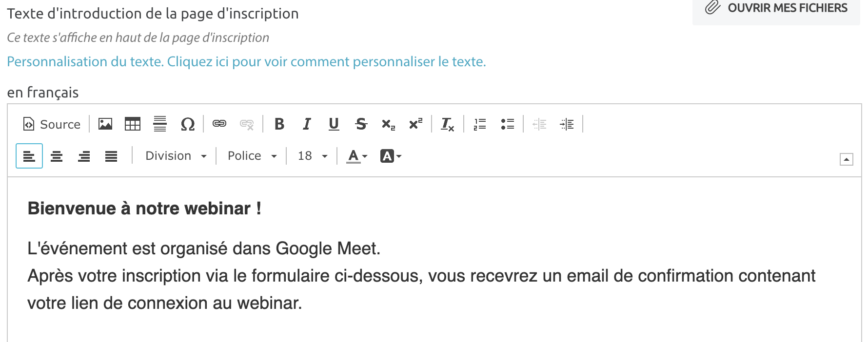The height and width of the screenshot is (342, 868).
Task: Add a hyperlink to the text
Action: tap(219, 124)
